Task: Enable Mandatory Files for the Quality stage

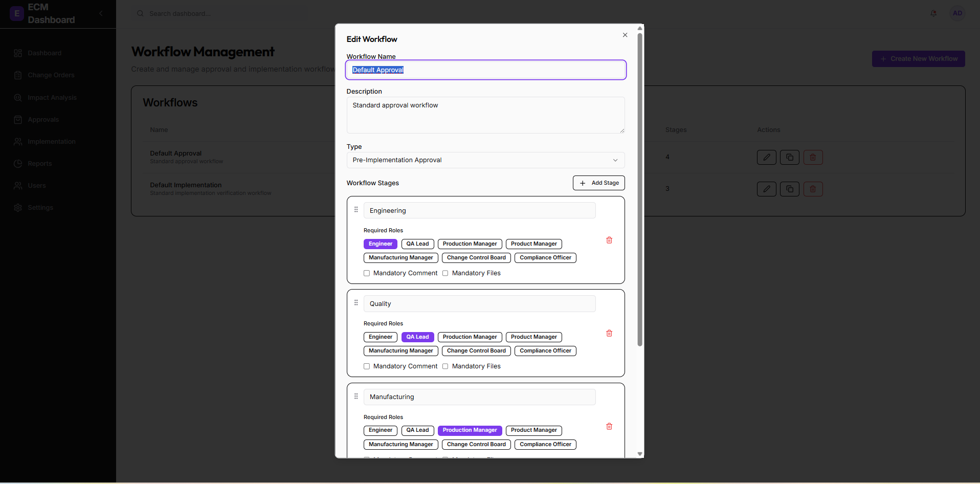Action: [x=446, y=366]
